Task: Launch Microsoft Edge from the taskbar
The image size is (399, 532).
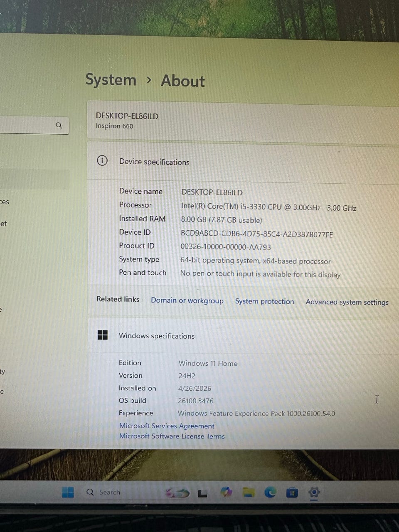Action: tap(271, 493)
